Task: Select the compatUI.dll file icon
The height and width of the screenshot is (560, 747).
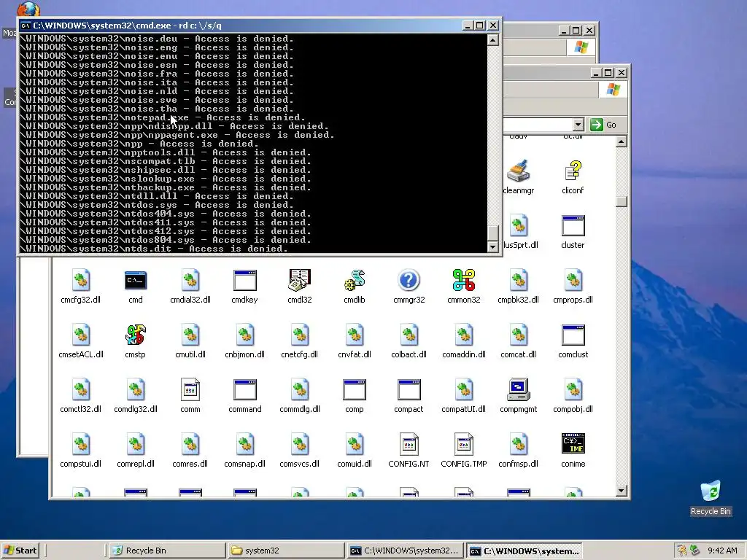Action: pyautogui.click(x=463, y=389)
